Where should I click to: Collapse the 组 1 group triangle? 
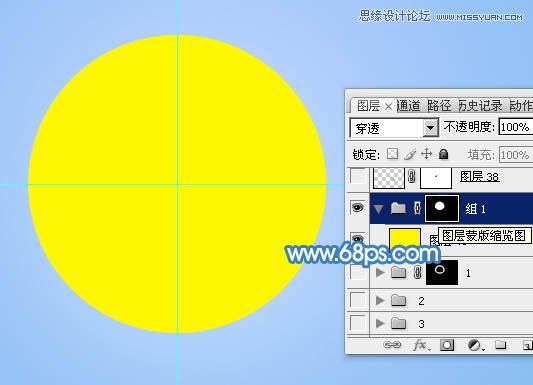(379, 209)
